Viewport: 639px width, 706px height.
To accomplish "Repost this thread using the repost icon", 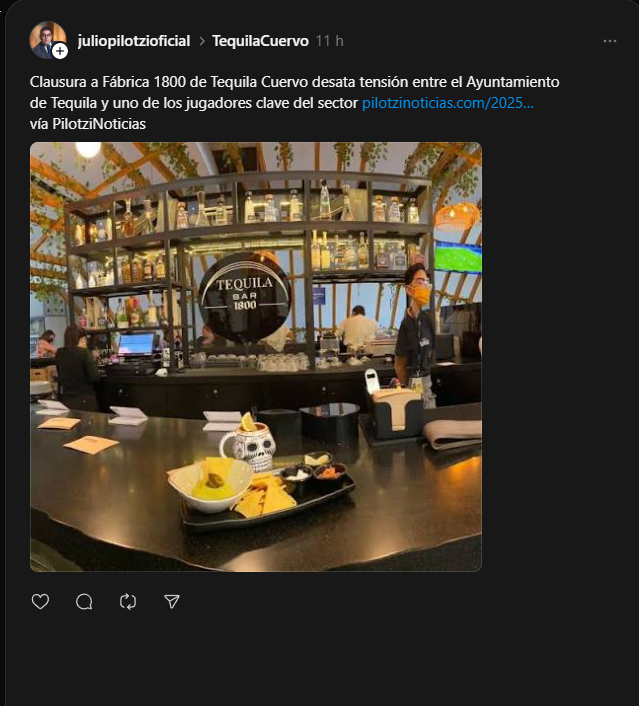I will coord(128,601).
